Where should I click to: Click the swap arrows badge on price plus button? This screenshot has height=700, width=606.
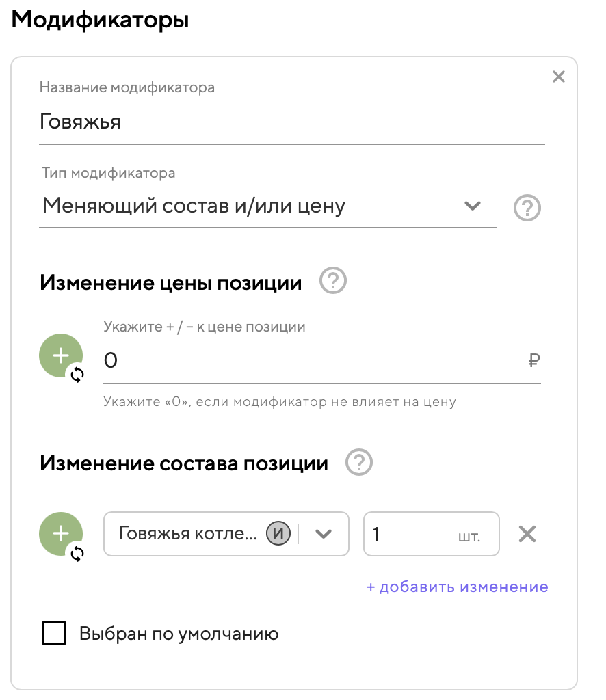point(77,374)
